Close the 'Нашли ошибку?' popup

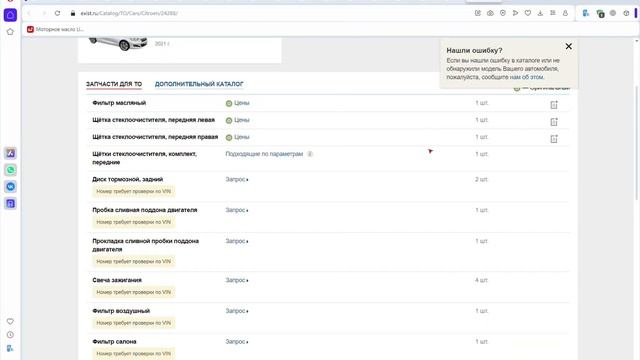[569, 47]
